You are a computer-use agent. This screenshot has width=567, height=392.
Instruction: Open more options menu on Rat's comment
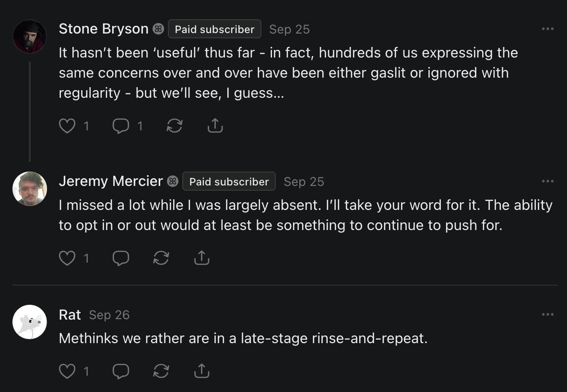547,314
